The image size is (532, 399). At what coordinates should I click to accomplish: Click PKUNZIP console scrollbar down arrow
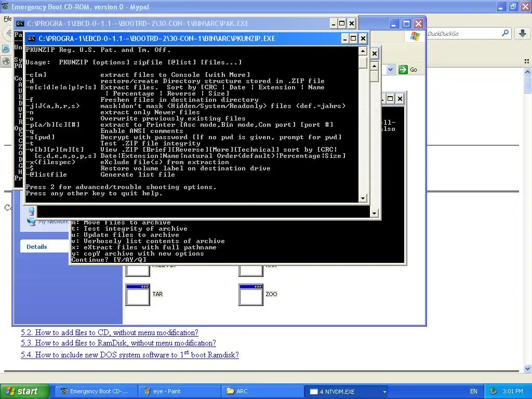[x=363, y=198]
